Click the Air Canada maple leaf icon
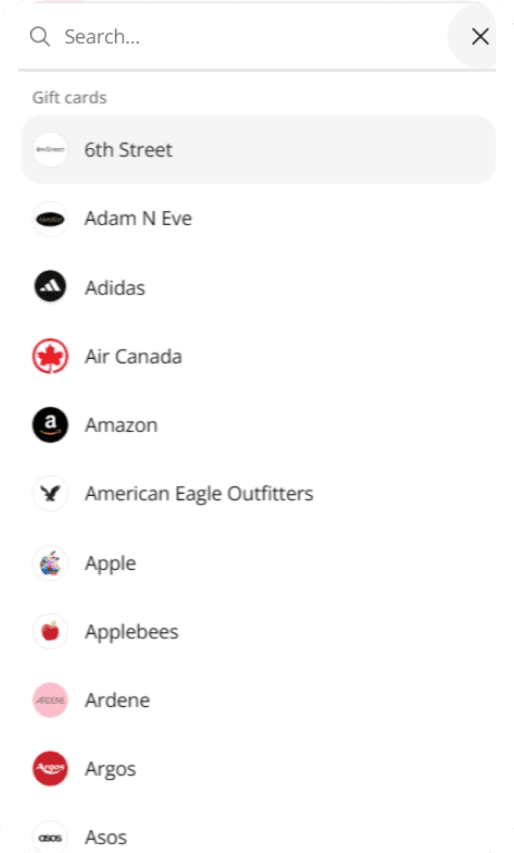Viewport: 514px width, 853px height. tap(50, 356)
